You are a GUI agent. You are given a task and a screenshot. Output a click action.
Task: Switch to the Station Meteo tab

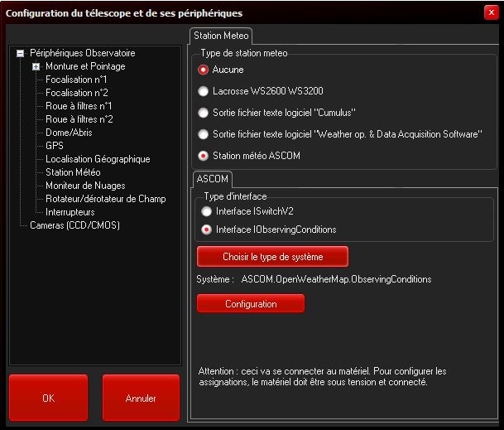(221, 36)
